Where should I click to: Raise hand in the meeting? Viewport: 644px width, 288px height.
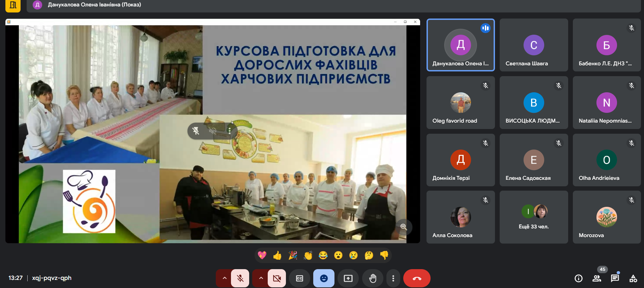[x=373, y=278]
